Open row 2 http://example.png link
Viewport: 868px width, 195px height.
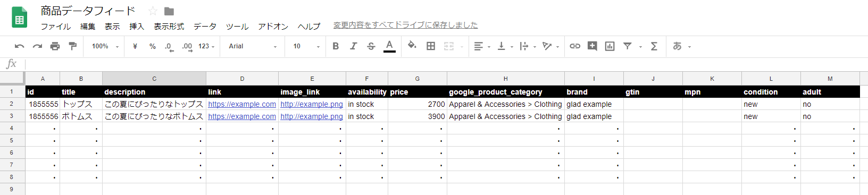pos(312,104)
